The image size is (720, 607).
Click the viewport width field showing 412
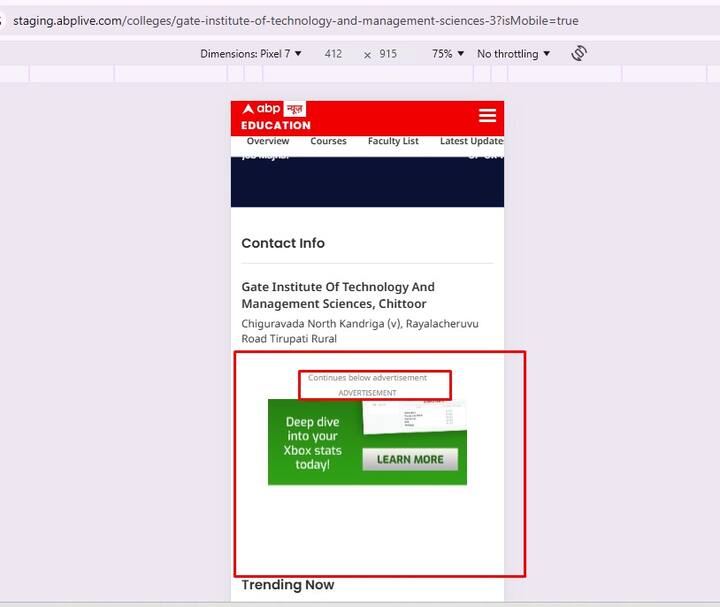[x=333, y=54]
